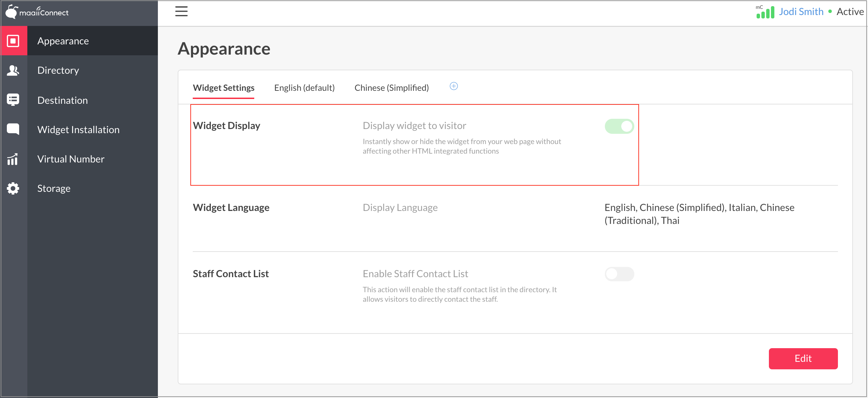
Task: Switch to the Chinese (Simplified) tab
Action: click(x=391, y=88)
